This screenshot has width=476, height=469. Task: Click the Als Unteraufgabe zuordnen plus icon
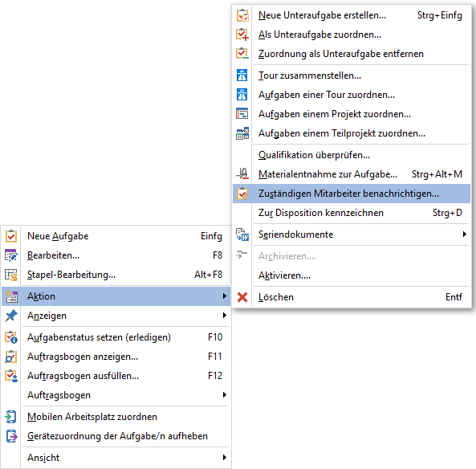pyautogui.click(x=242, y=35)
